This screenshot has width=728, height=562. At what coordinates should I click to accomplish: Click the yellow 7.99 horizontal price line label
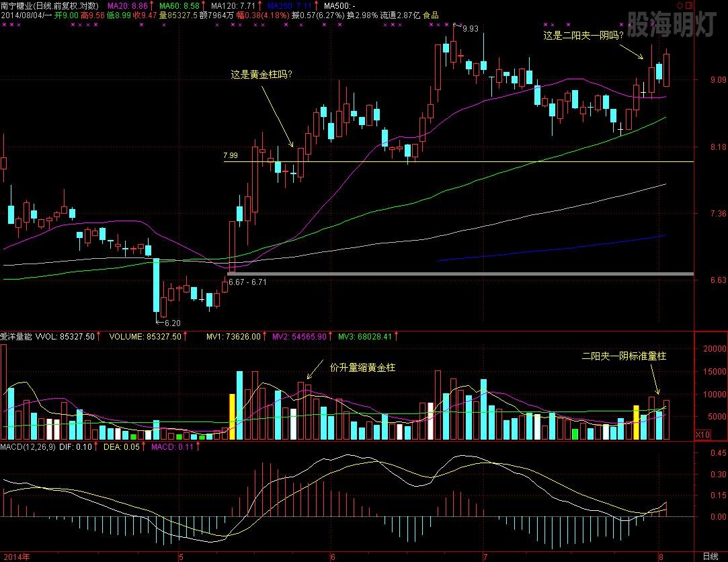click(231, 156)
